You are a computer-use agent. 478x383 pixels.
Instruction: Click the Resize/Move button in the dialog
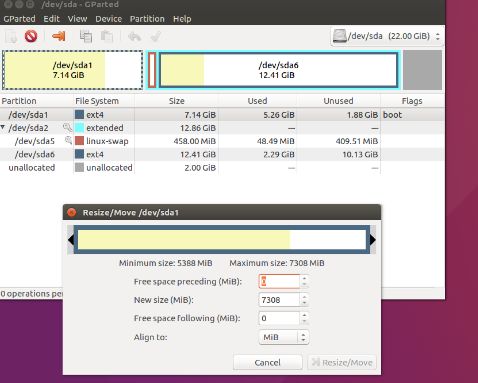tap(342, 362)
